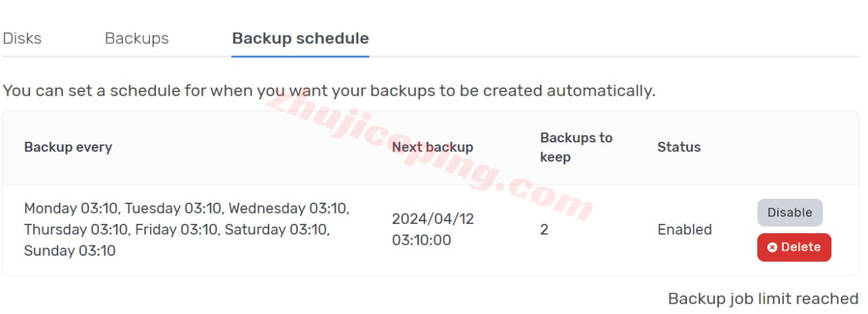Image resolution: width=868 pixels, height=314 pixels.
Task: Click the 2024/04/12 next backup date
Action: (433, 219)
